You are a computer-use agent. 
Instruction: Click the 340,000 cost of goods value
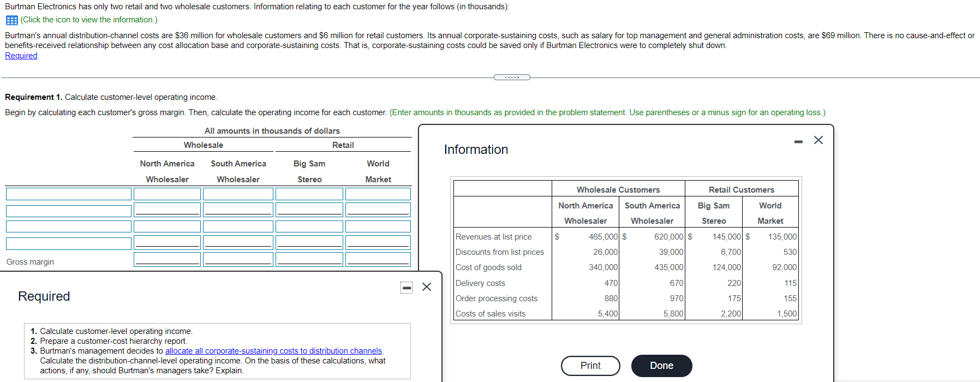click(603, 267)
